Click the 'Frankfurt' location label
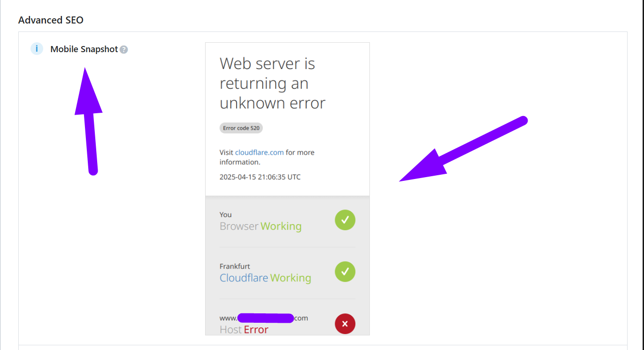The width and height of the screenshot is (644, 350). click(x=235, y=266)
